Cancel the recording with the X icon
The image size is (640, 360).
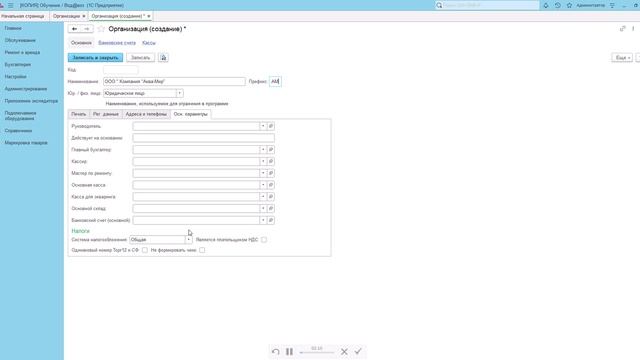click(x=344, y=351)
